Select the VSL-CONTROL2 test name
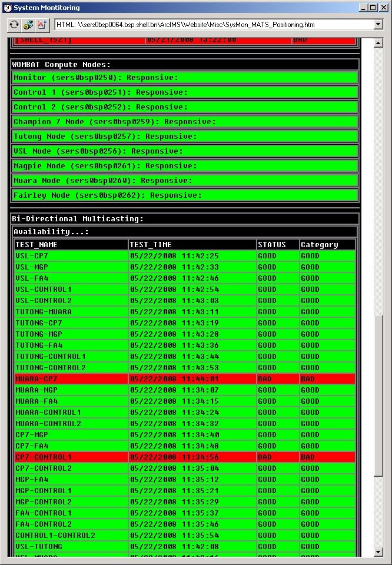Screen dimensions: 392x565 point(44,301)
